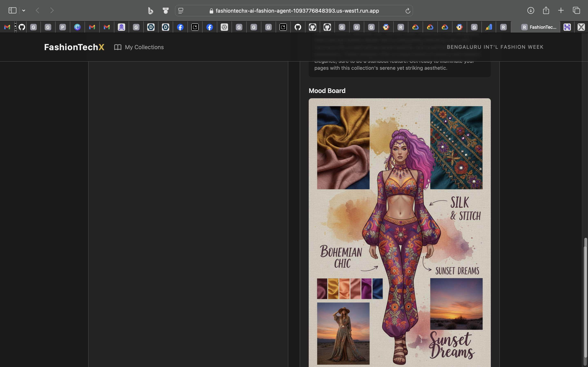Click the Share icon in toolbar
The width and height of the screenshot is (588, 367).
[x=546, y=10]
